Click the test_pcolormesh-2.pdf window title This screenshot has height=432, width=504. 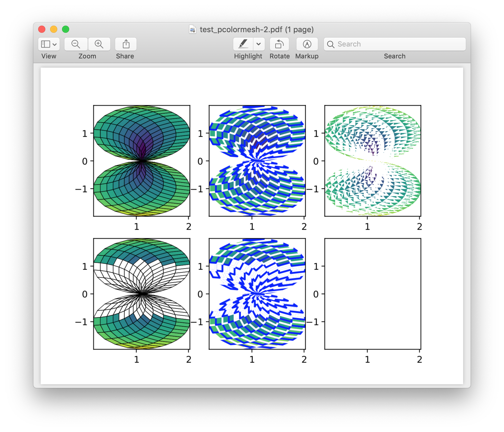pyautogui.click(x=257, y=29)
